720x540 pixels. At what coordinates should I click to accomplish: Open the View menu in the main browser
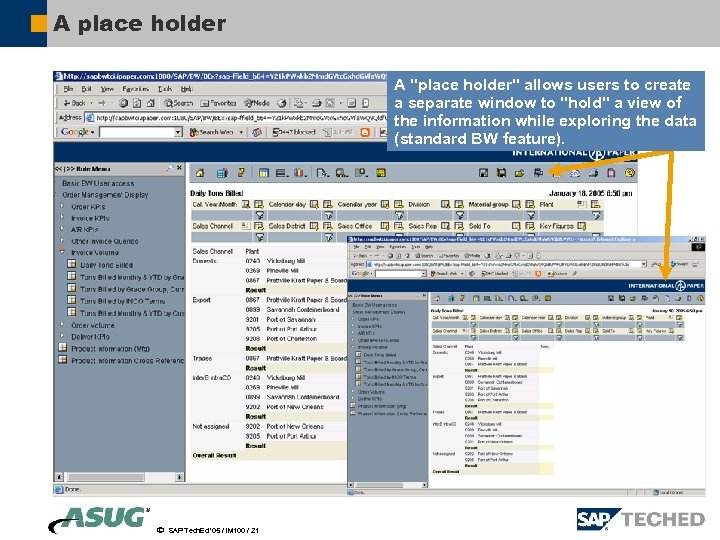pos(107,89)
